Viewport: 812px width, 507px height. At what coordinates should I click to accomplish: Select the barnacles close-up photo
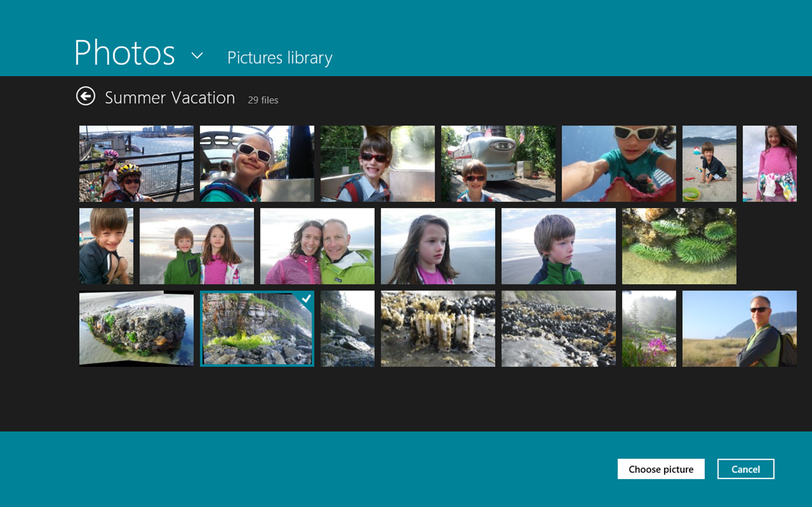click(438, 329)
